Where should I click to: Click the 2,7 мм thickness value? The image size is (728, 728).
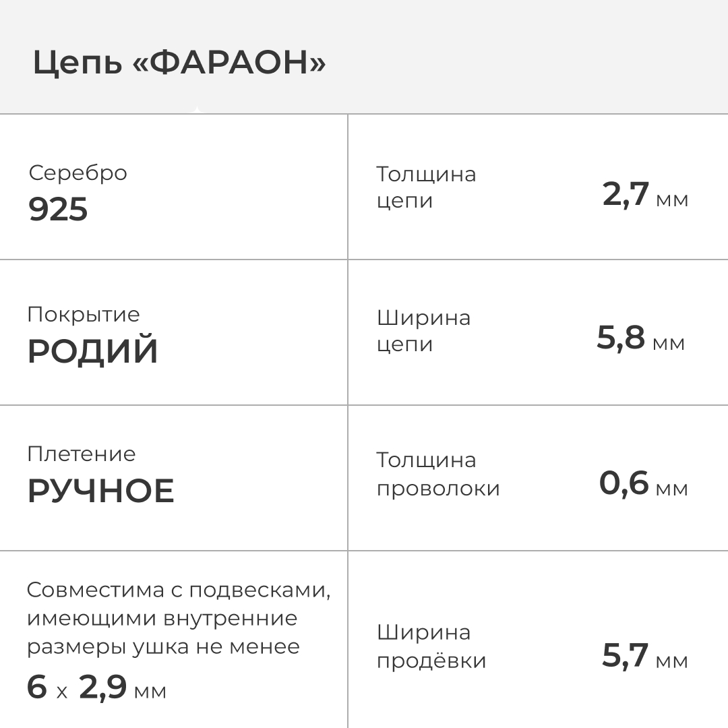645,195
